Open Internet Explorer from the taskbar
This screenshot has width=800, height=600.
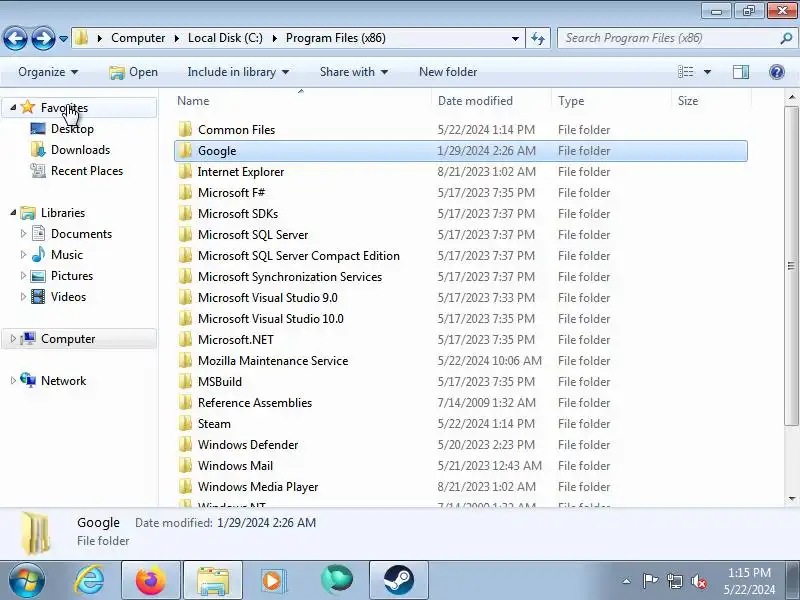click(x=90, y=580)
